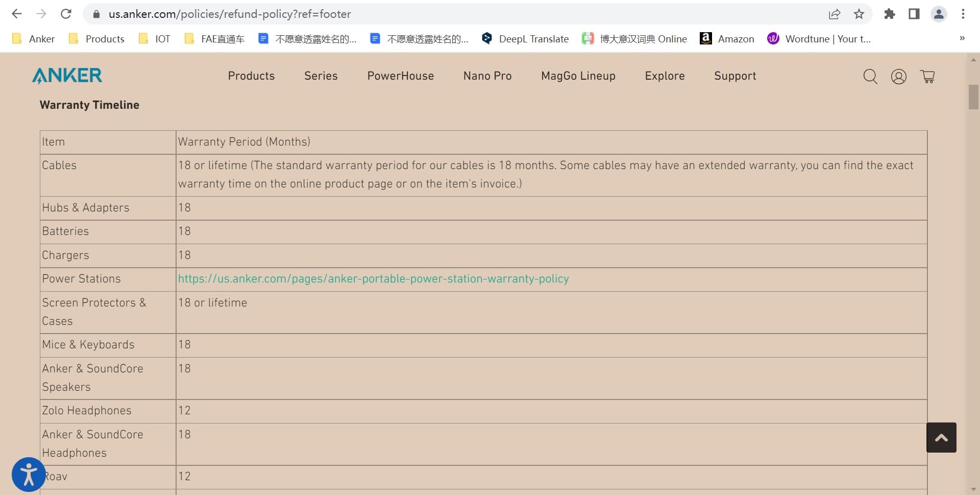Open the Chrome three-dot menu
The image size is (980, 495).
tap(963, 14)
